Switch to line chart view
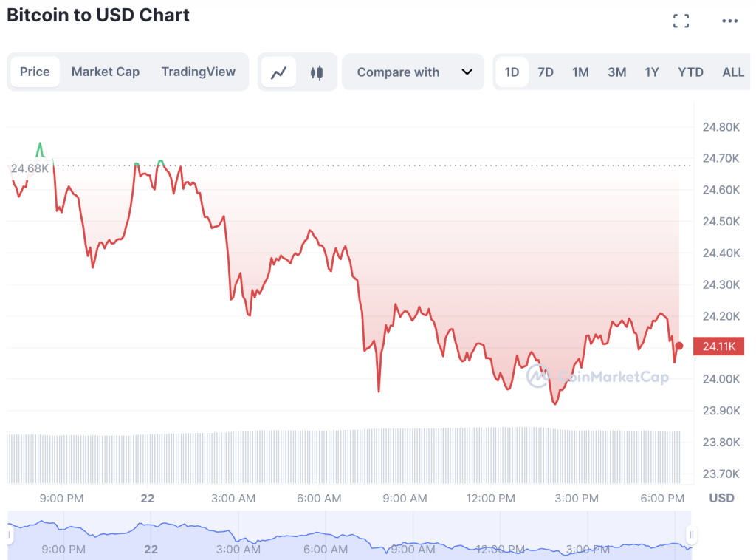Viewport: 756px width, 560px height. [x=279, y=72]
